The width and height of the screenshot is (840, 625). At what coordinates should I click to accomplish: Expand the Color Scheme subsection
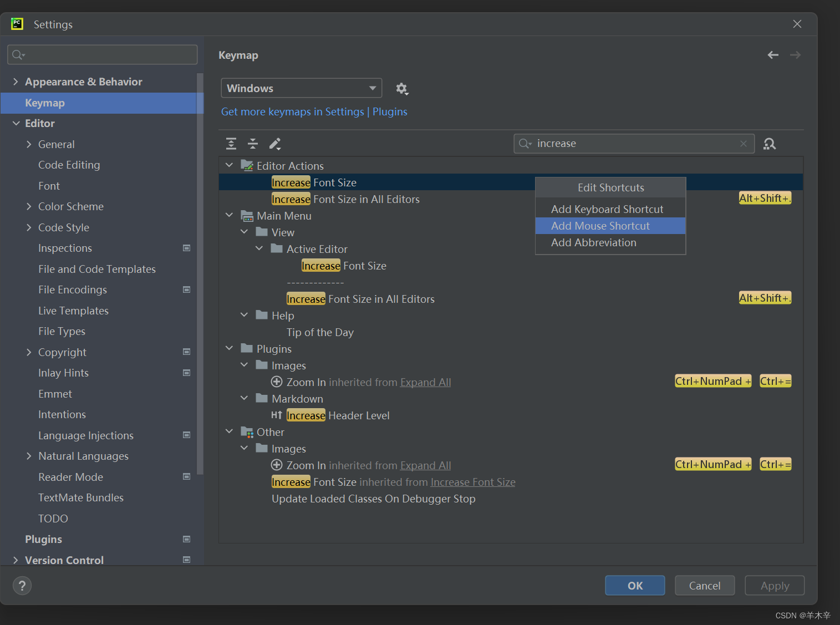click(x=29, y=206)
